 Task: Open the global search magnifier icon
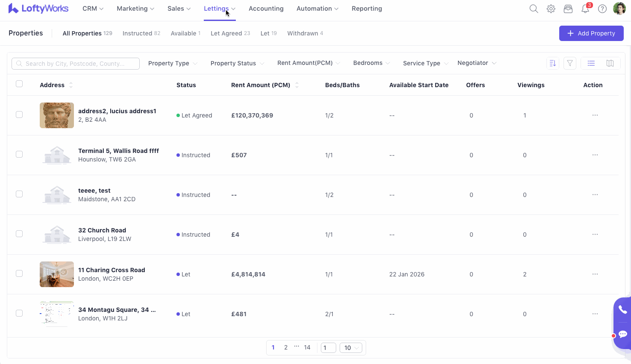coord(534,9)
